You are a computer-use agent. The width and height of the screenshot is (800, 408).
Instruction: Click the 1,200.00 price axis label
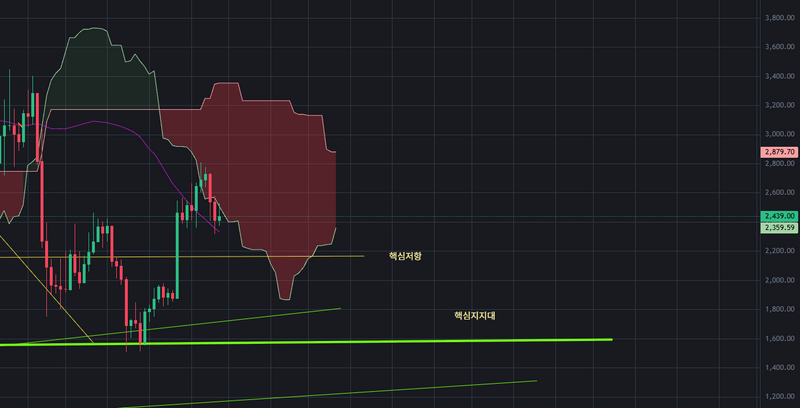(x=780, y=396)
